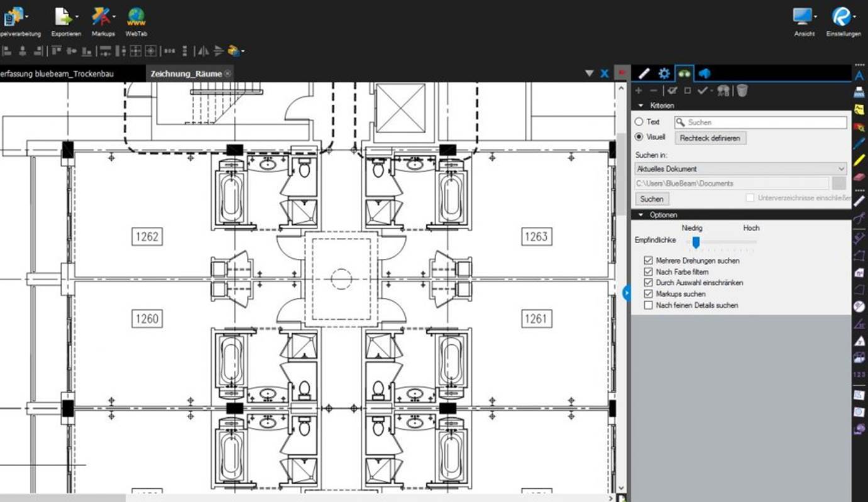The image size is (868, 502).
Task: Collapse the Optionen section
Action: tap(641, 215)
